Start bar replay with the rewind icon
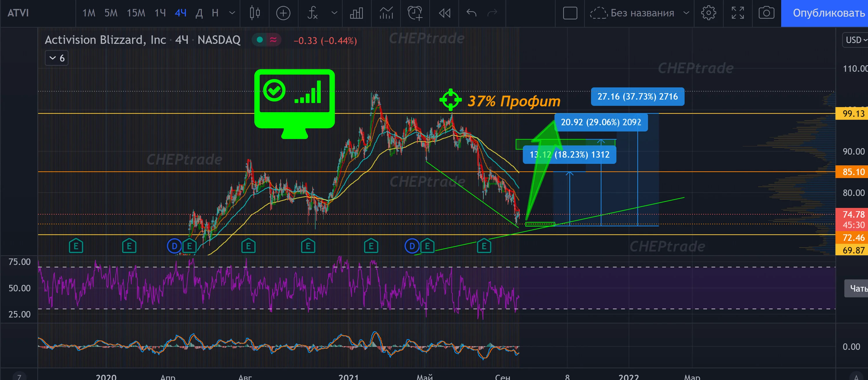Screen dimensions: 868x380 [444, 13]
